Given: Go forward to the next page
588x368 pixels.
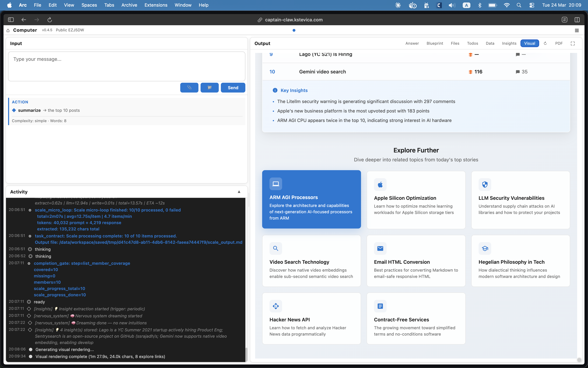Looking at the screenshot, I should pyautogui.click(x=37, y=20).
